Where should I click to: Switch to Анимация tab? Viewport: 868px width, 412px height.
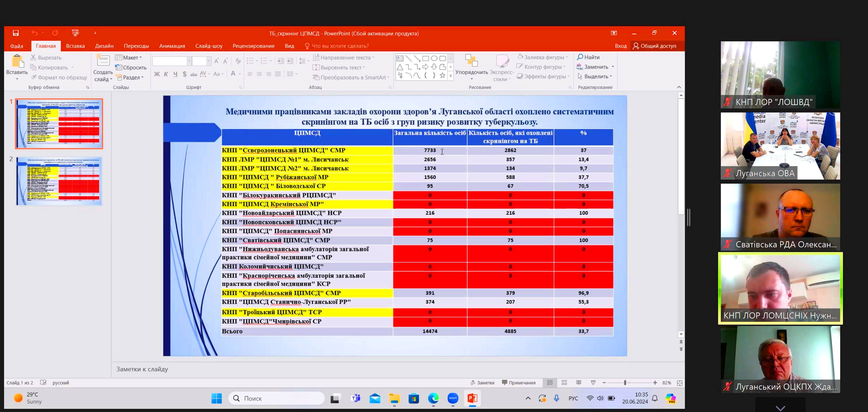click(172, 46)
